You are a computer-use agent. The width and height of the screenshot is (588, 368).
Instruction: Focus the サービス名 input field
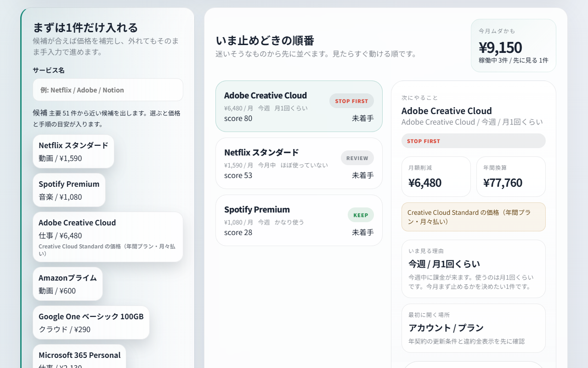tap(108, 90)
